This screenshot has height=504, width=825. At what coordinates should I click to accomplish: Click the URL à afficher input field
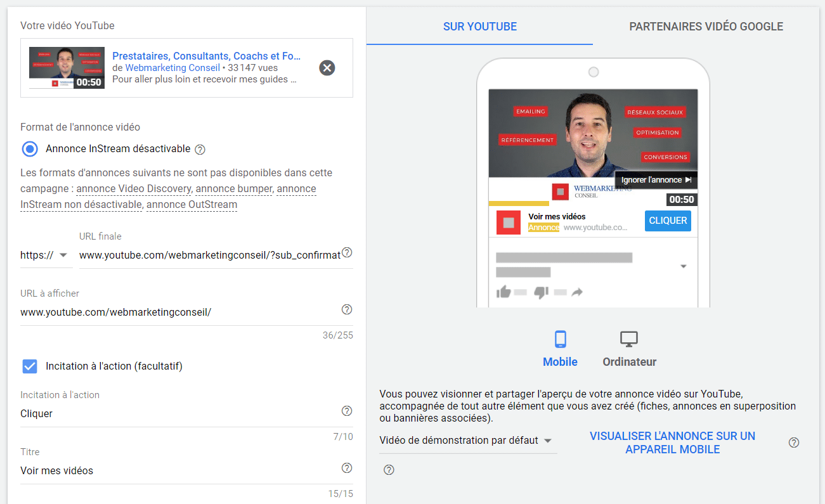(x=178, y=313)
